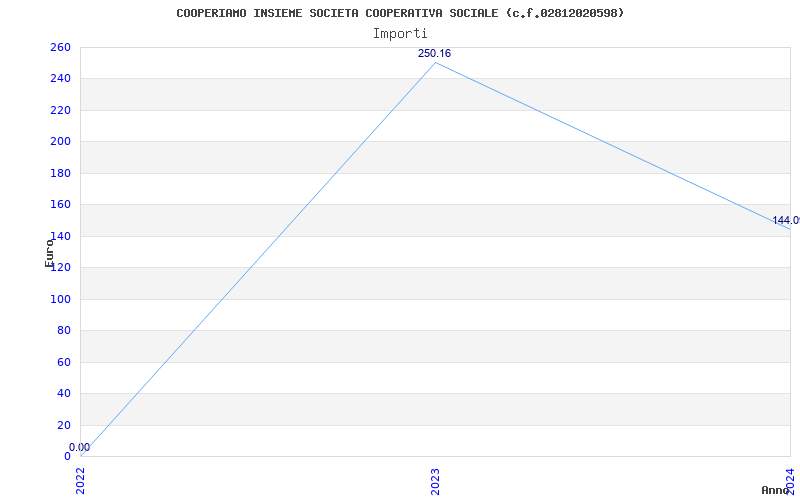800x500 pixels.
Task: Click the 200 y-axis tick label
Action: 60,141
